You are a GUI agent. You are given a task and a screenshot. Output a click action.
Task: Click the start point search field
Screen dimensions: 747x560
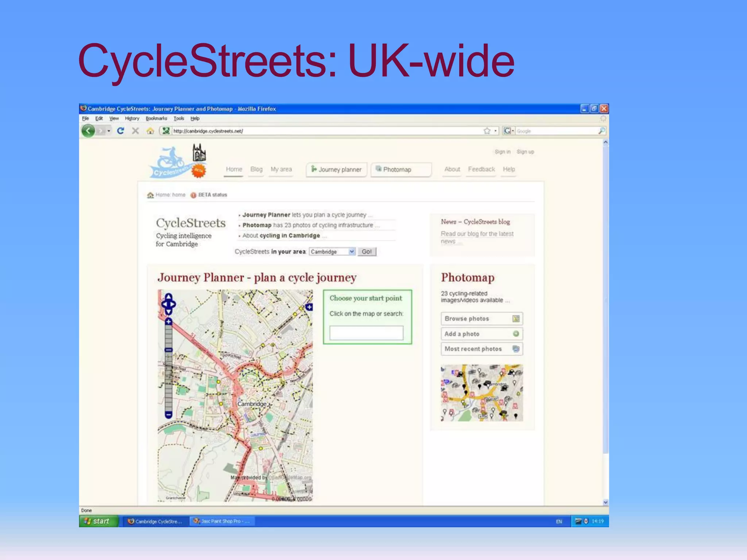[x=366, y=333]
